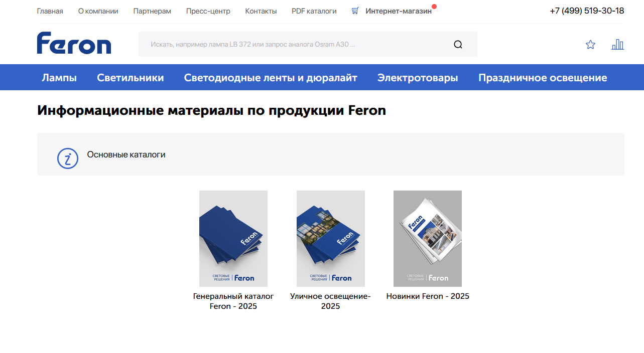Click the shopping cart icon
The image size is (644, 353).
[355, 11]
